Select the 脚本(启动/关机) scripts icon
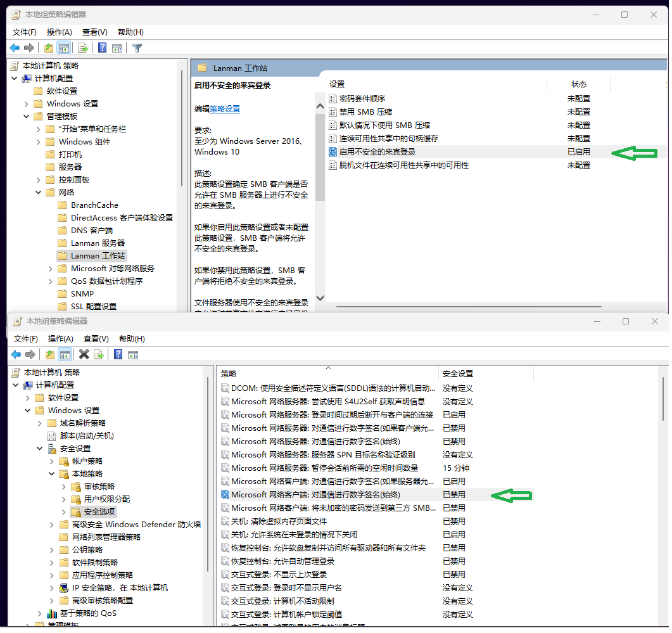 tap(53, 436)
